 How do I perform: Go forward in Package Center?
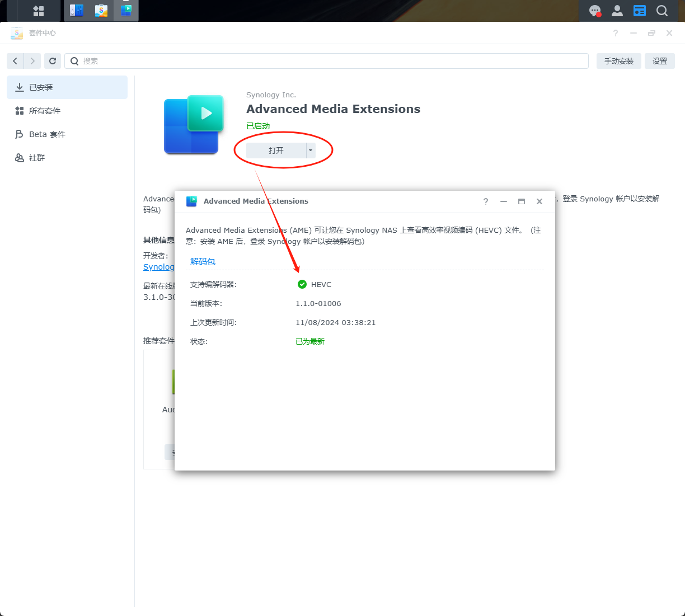(32, 61)
